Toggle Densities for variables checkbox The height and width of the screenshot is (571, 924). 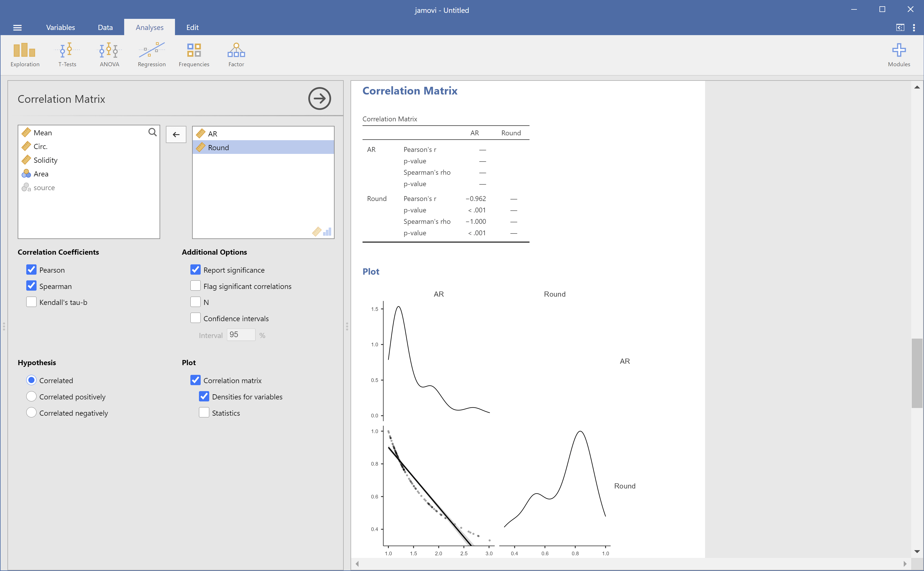[204, 397]
